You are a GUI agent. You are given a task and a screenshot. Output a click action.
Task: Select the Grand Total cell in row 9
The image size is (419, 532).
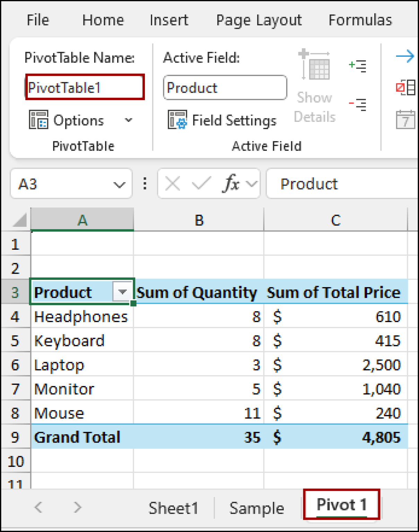[x=77, y=437]
